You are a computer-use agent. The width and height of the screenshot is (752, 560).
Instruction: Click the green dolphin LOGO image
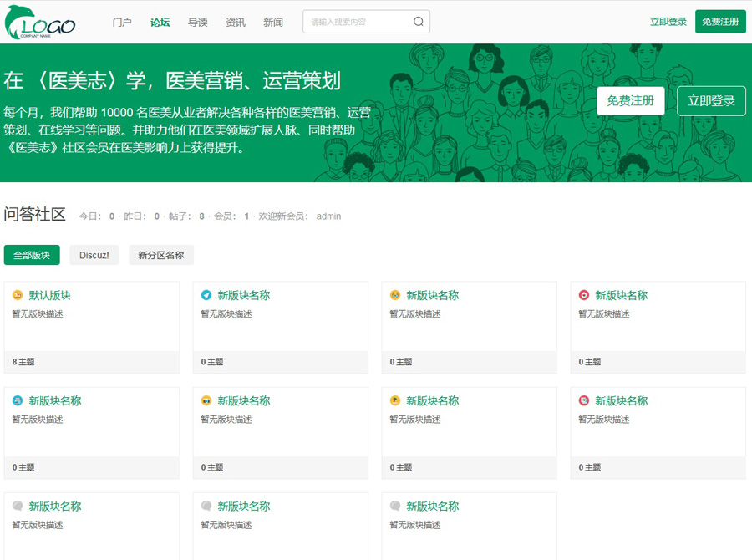[40, 23]
